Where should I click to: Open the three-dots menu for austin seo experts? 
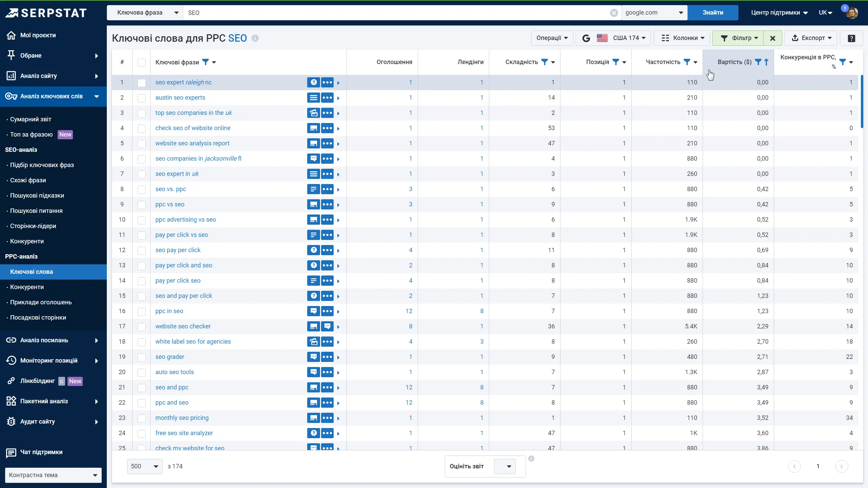point(327,98)
